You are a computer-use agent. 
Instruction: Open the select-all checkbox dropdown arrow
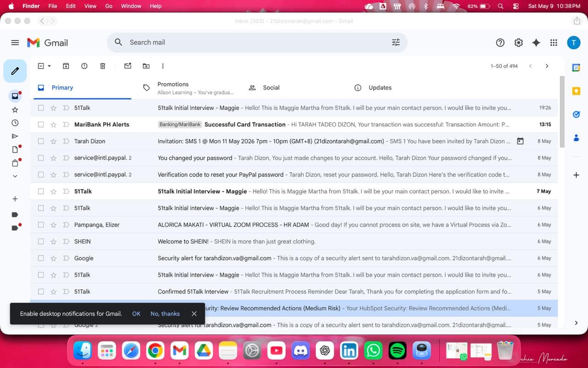49,66
